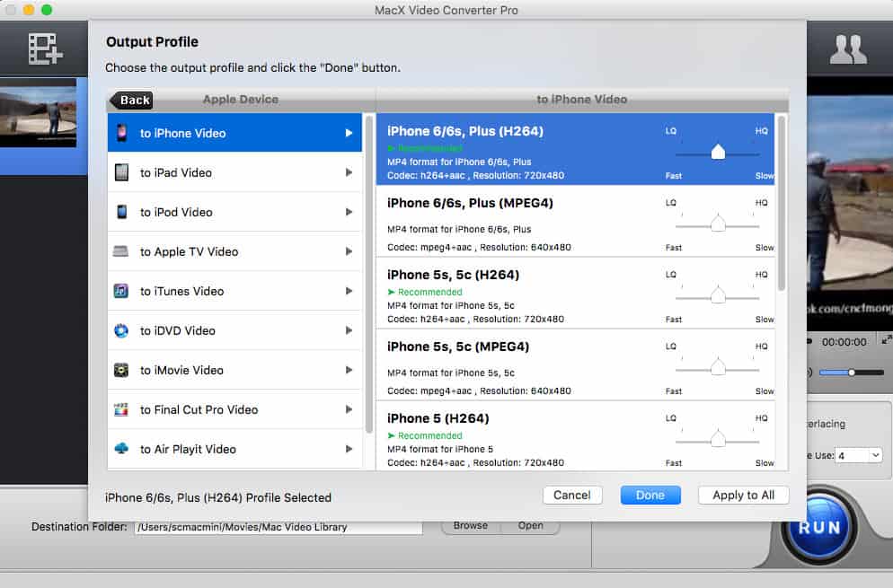The image size is (893, 588).
Task: Adjust quality slider for iPhone 5s, 5c (MPEG4)
Action: [718, 367]
